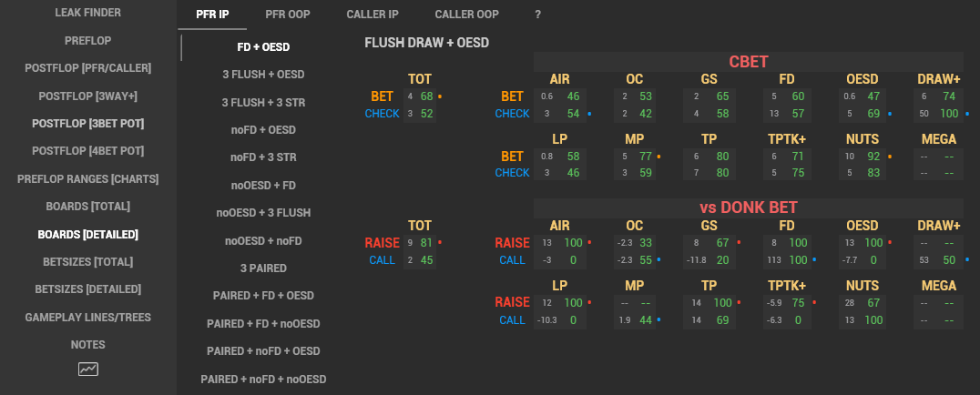Select the 3 PAIRED board type
Viewport: 980px width, 395px height.
pyautogui.click(x=263, y=268)
